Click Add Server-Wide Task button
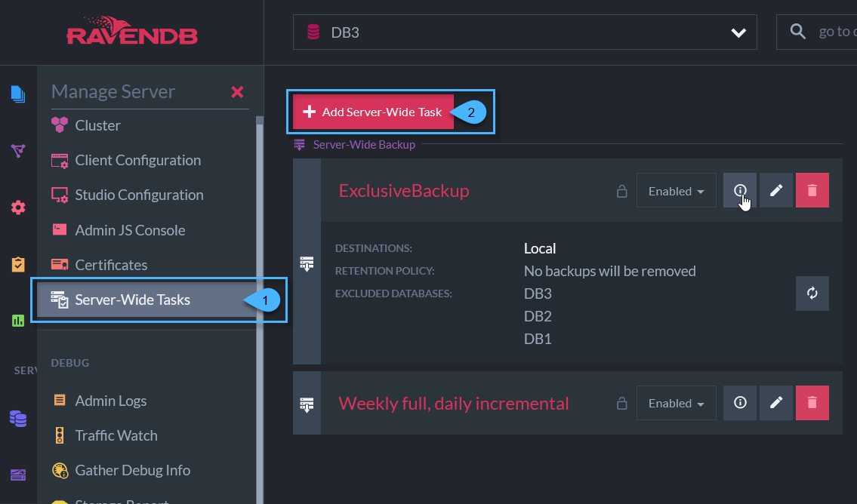857x504 pixels. coord(373,112)
